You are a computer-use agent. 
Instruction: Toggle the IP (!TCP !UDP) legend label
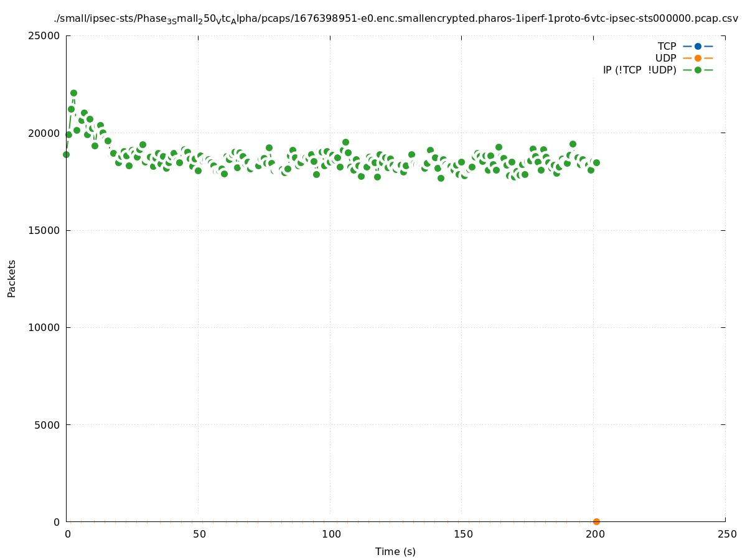tap(639, 70)
